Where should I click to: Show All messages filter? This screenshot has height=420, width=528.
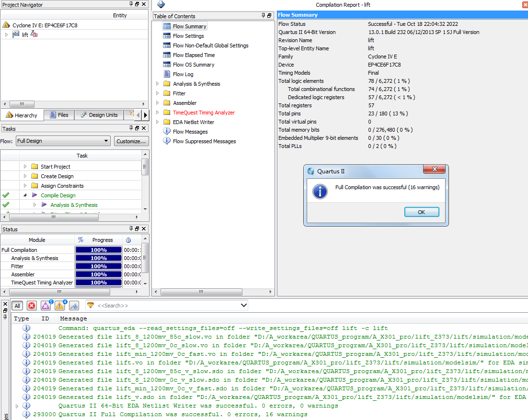pyautogui.click(x=17, y=306)
